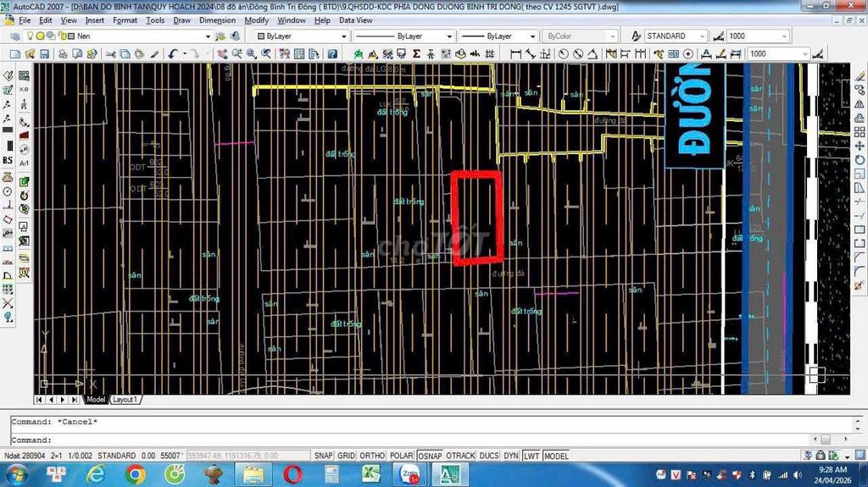Open the Modify menu
Screen dimensions: 868x487
pos(256,20)
